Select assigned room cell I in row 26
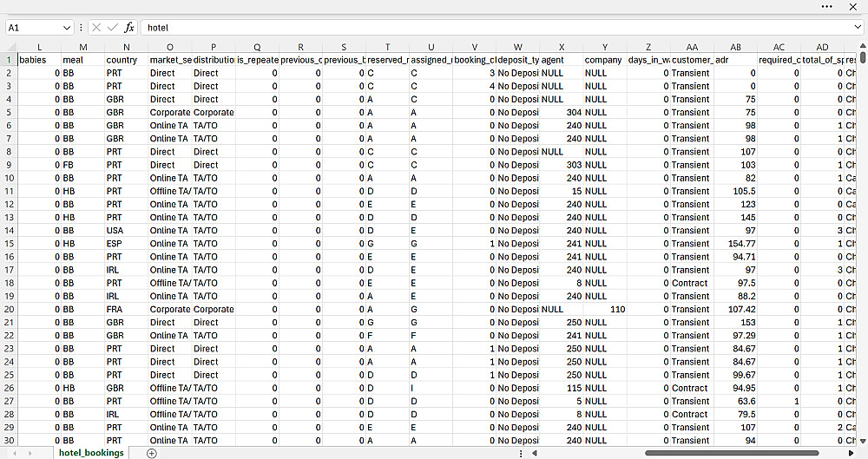The image size is (868, 459). pyautogui.click(x=431, y=388)
